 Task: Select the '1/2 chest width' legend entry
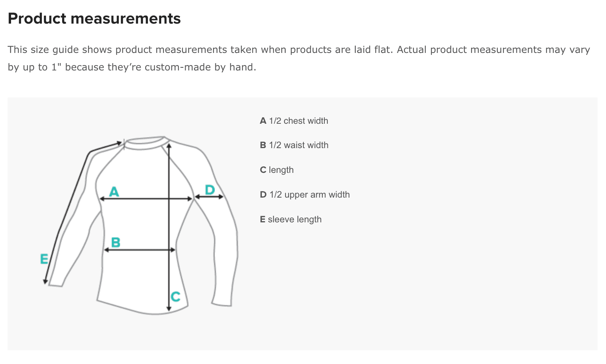(x=294, y=121)
